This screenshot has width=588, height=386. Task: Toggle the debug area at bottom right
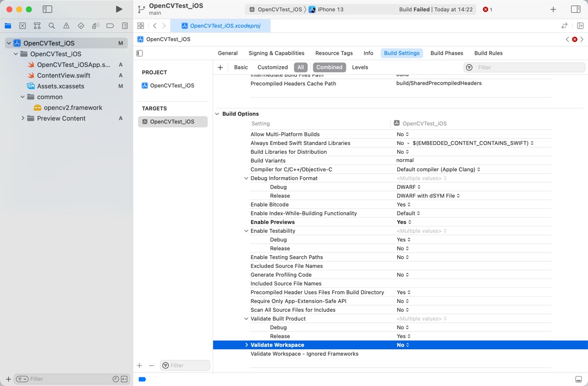578,379
